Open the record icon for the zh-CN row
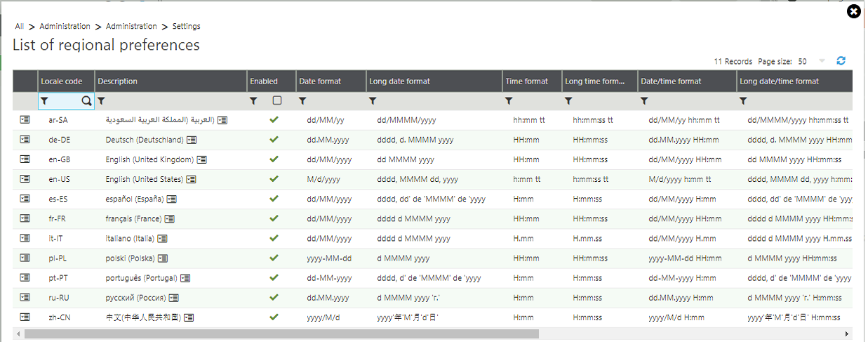Image resolution: width=868 pixels, height=342 pixels. click(25, 317)
